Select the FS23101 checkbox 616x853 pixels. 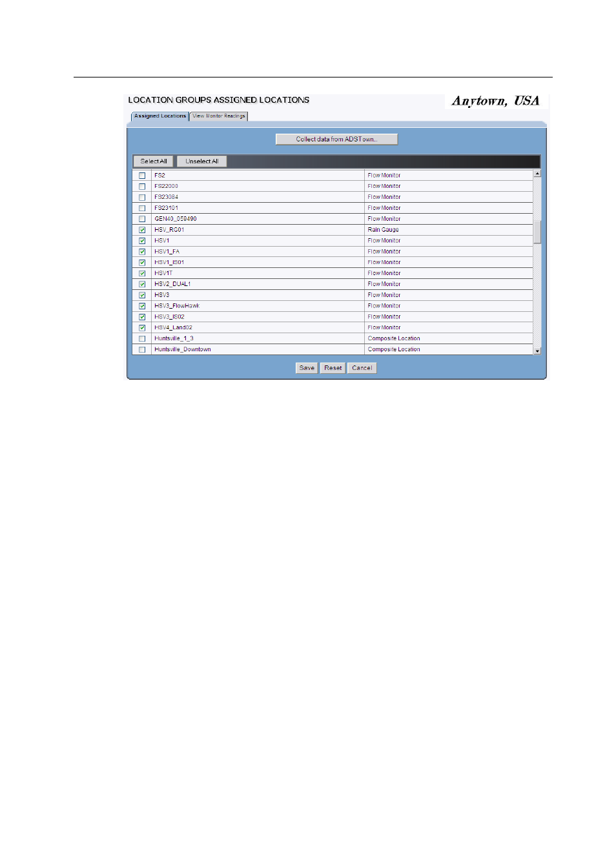pyautogui.click(x=142, y=208)
